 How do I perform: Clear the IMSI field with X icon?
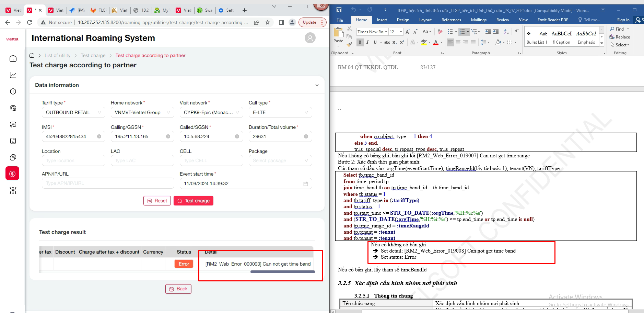(x=99, y=137)
